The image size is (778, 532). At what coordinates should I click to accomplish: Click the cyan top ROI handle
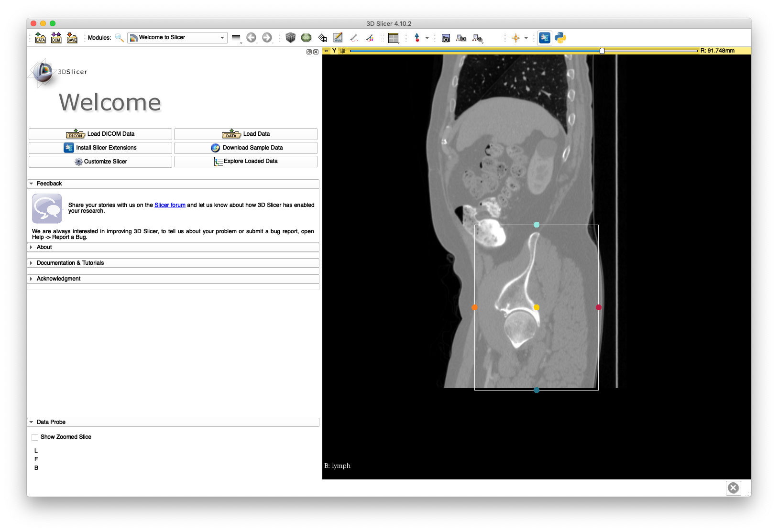point(537,225)
